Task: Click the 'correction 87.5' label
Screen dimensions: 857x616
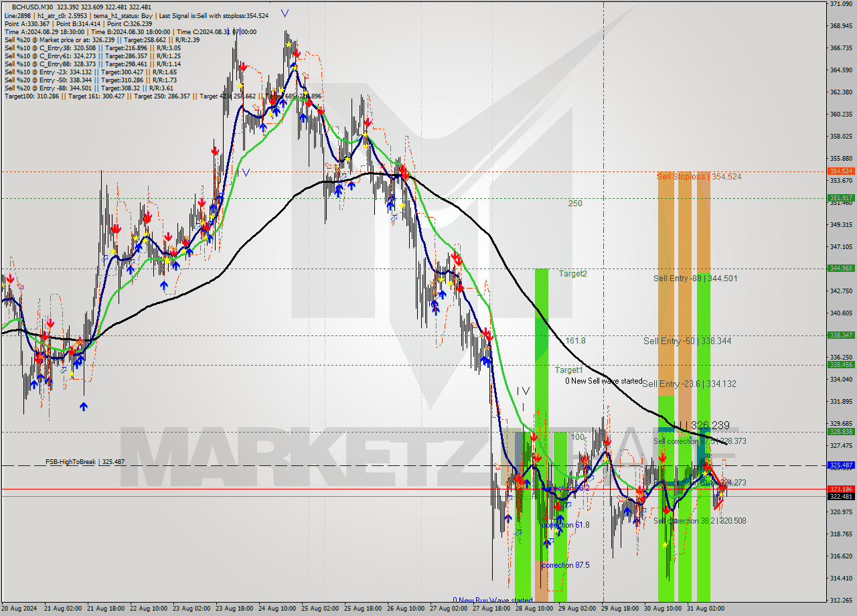Action: (x=566, y=565)
